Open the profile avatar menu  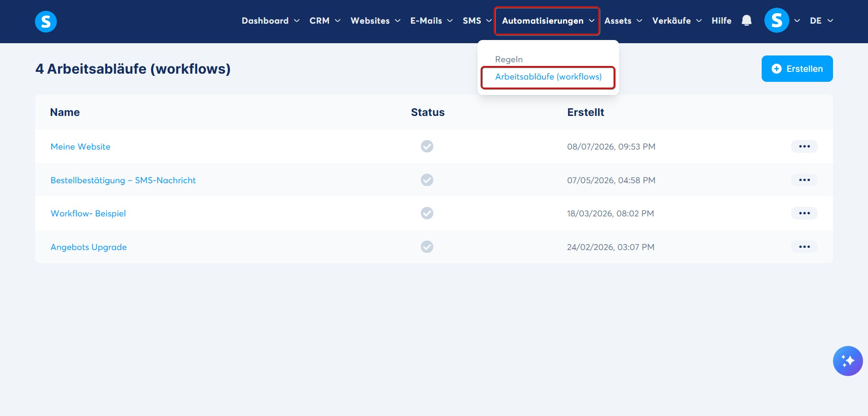click(777, 20)
